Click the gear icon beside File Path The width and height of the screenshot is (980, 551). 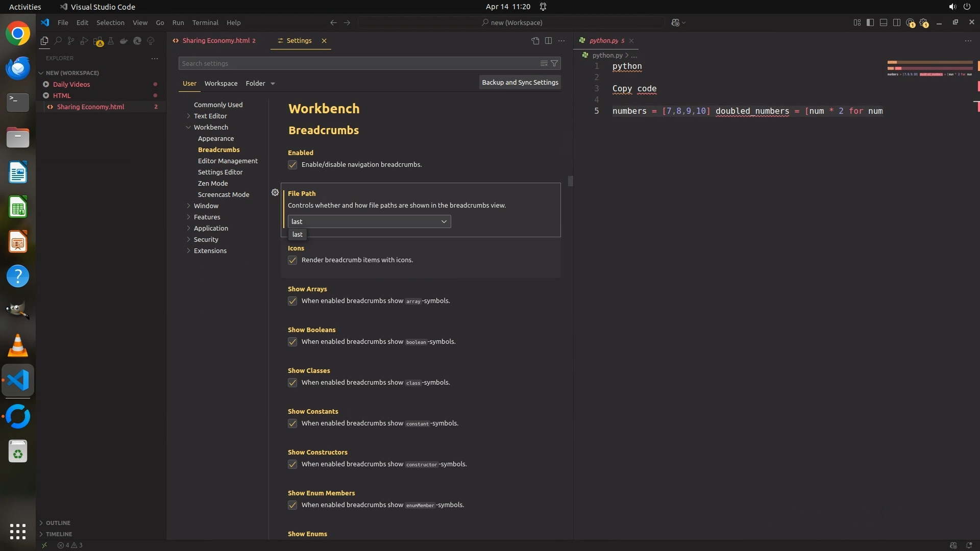point(275,192)
